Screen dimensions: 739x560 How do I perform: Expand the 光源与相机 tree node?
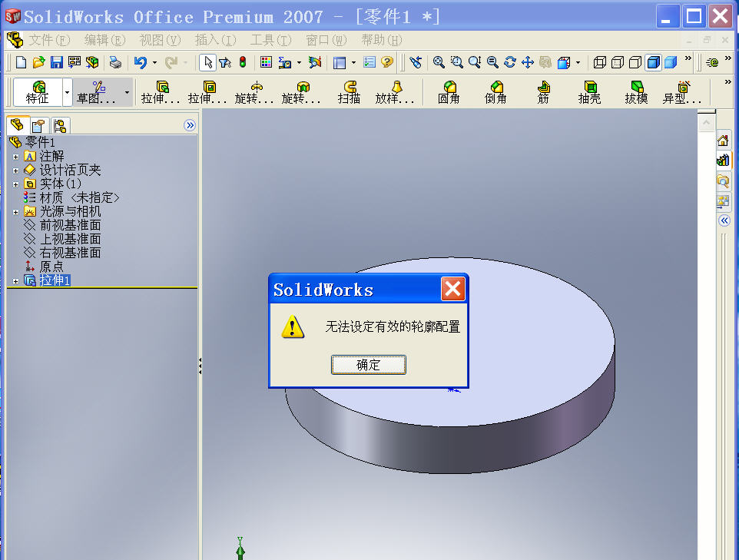pos(15,212)
